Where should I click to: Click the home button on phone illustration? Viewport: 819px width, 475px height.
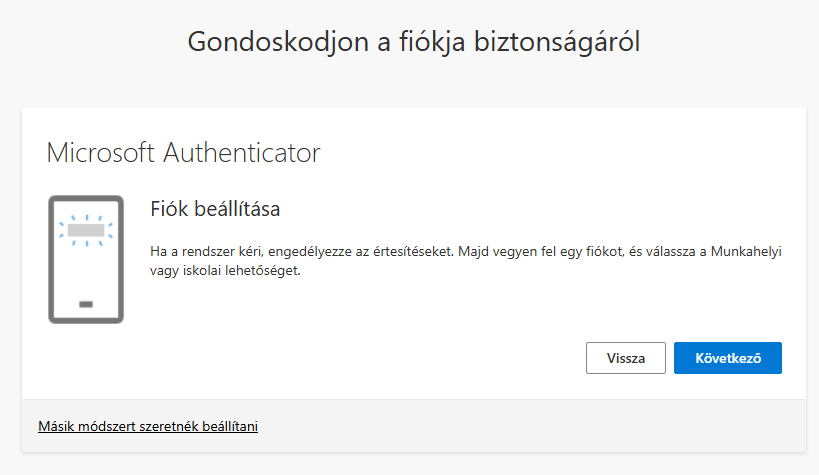click(x=86, y=304)
